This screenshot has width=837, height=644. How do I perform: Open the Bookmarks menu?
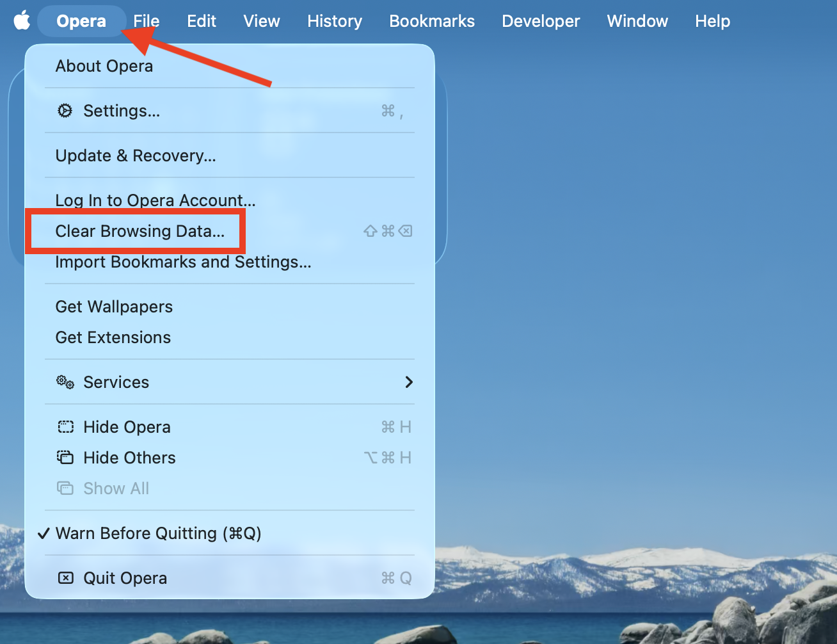pyautogui.click(x=431, y=20)
